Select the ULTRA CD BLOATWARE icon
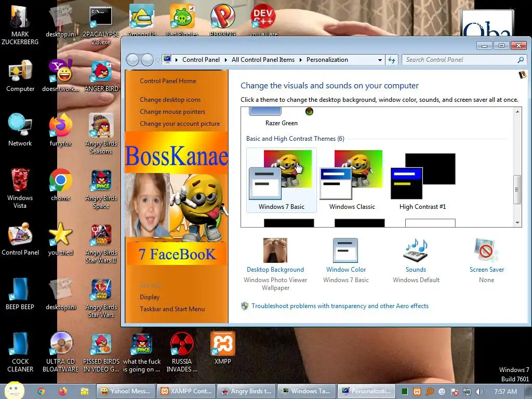The width and height of the screenshot is (532, 399). pyautogui.click(x=60, y=352)
